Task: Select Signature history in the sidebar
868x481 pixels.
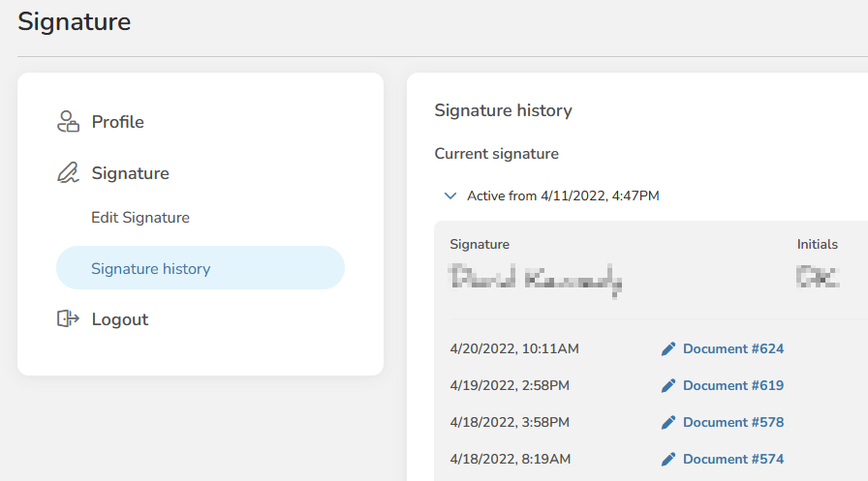Action: pos(151,269)
